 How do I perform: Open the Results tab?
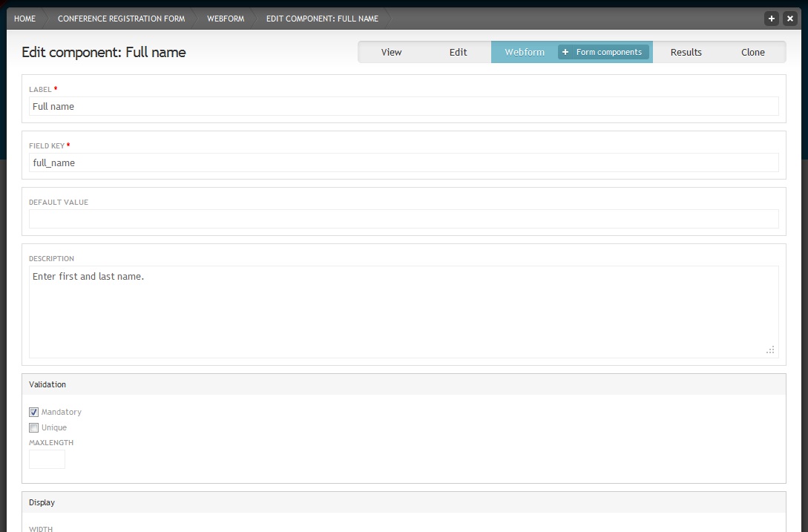pos(686,52)
